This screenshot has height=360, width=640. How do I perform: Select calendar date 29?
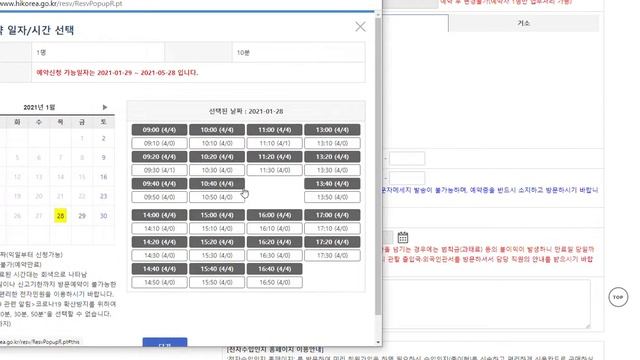click(x=82, y=216)
